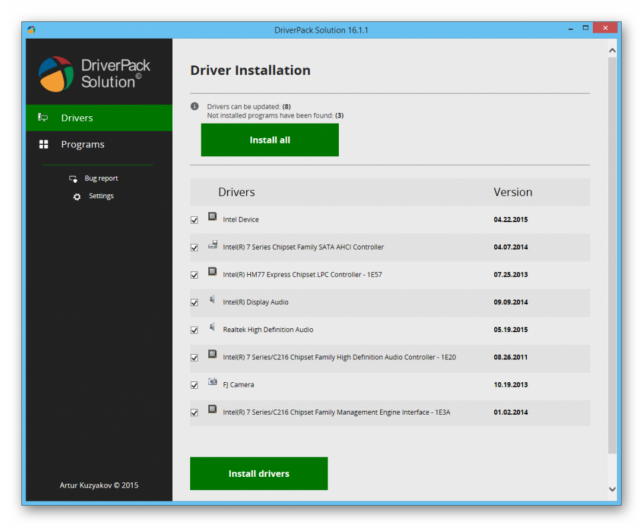Select the Management Engine Interface - 1E3A text

click(x=336, y=412)
